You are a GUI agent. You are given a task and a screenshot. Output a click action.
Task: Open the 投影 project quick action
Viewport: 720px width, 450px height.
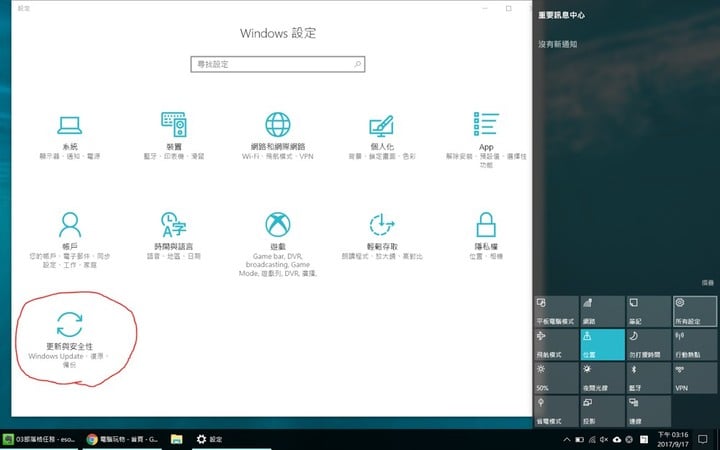[602, 411]
